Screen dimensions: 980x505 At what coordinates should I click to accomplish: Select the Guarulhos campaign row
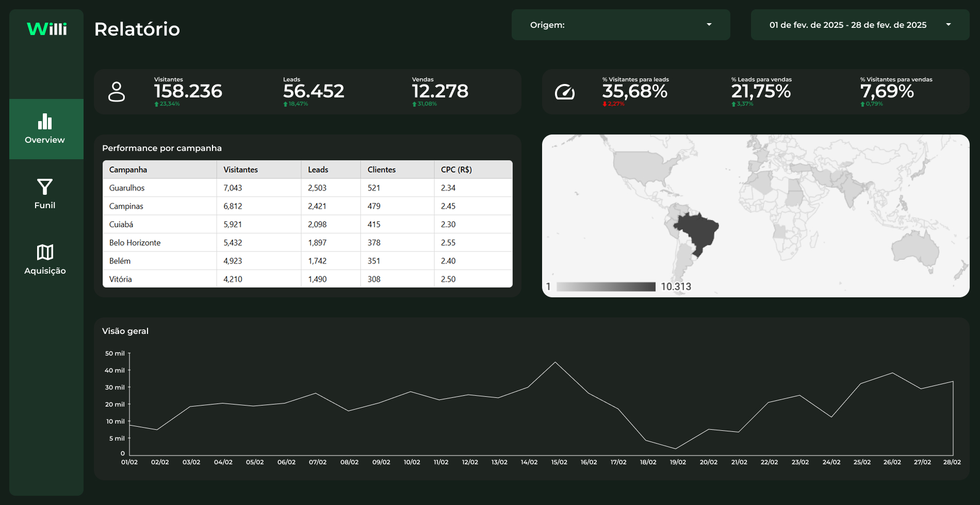[307, 188]
